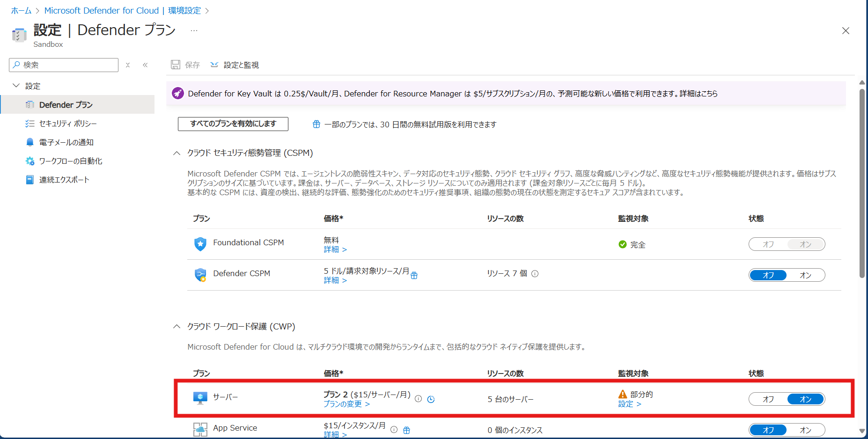Click the clock icon in the サーバー row
868x439 pixels.
pyautogui.click(x=431, y=399)
